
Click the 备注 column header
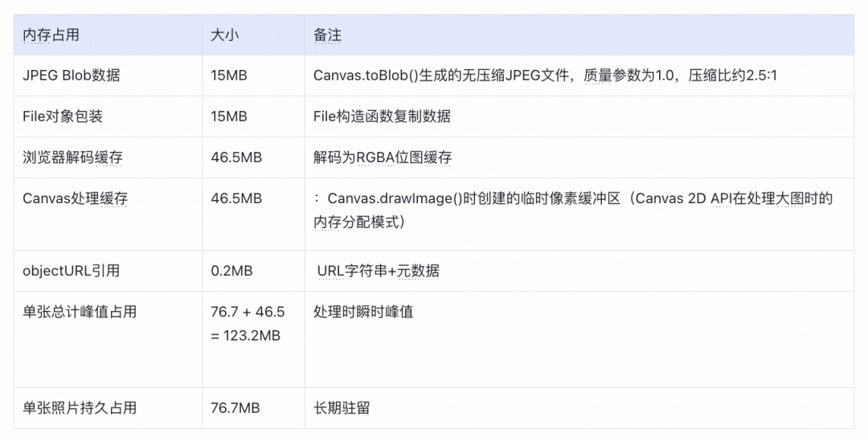pyautogui.click(x=328, y=35)
